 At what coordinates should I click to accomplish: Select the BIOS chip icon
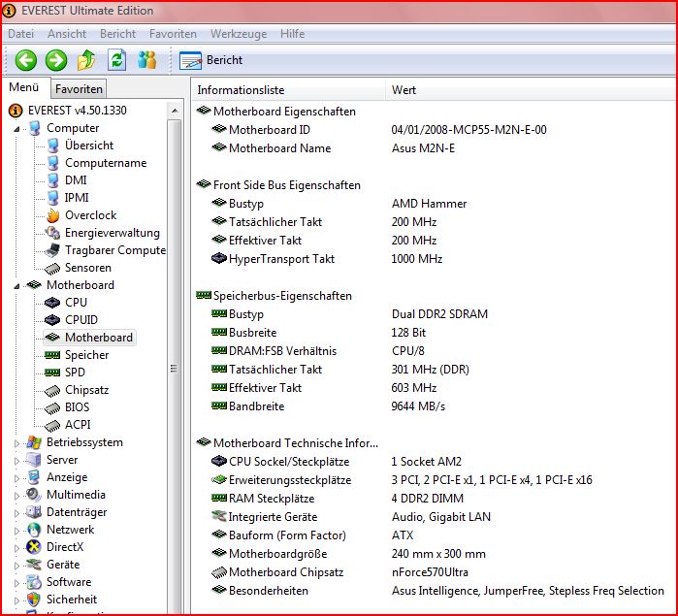coord(52,408)
